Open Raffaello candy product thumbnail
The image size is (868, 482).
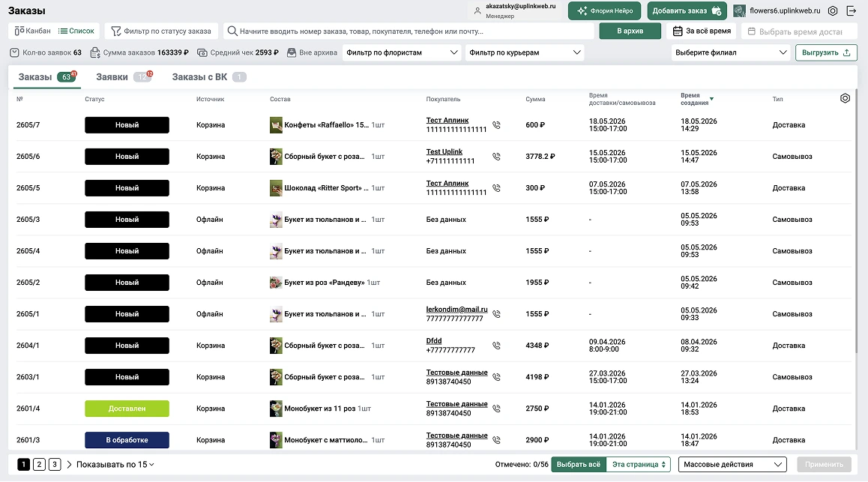click(x=276, y=125)
